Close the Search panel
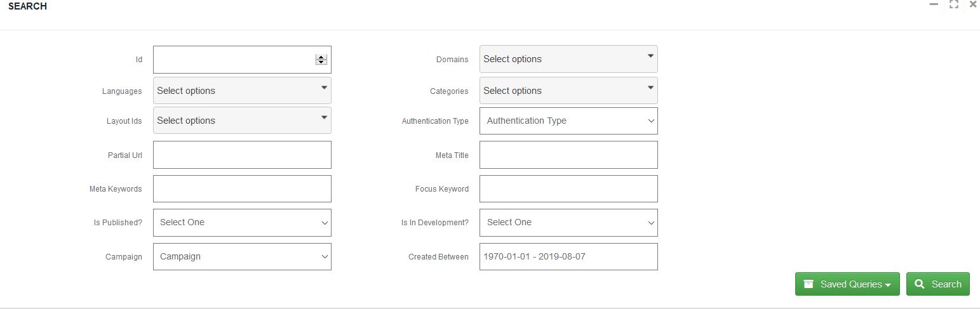Screen dimensions: 980x309 [x=973, y=4]
